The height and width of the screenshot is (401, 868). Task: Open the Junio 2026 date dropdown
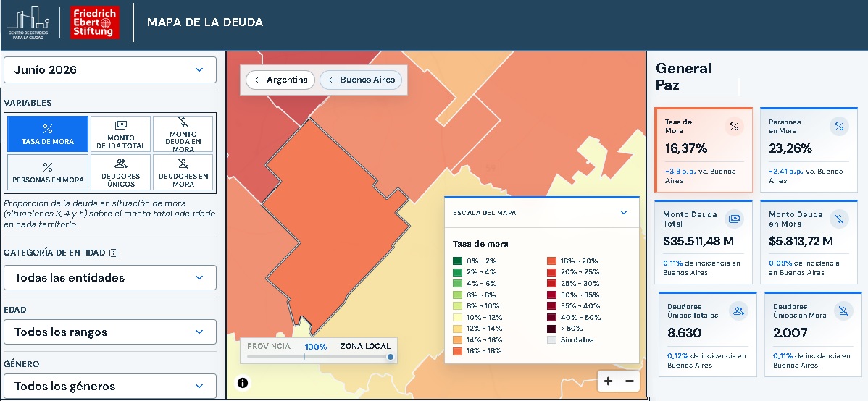point(110,70)
